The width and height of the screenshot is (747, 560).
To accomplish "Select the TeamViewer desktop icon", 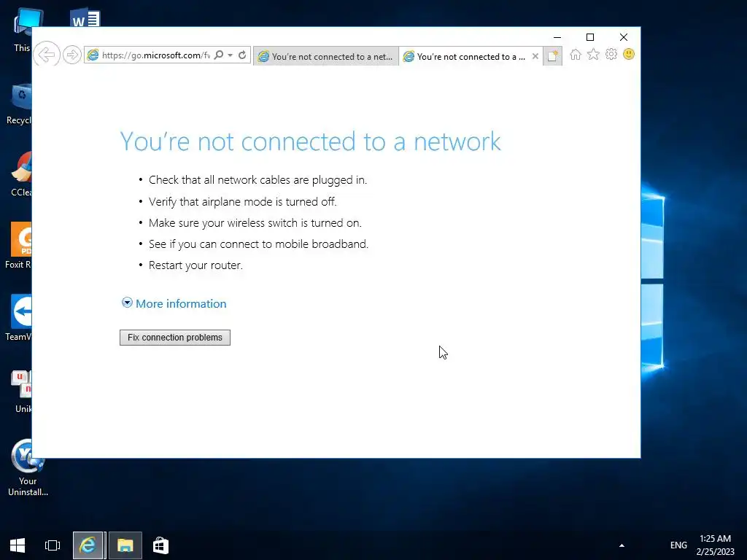I will pyautogui.click(x=19, y=318).
